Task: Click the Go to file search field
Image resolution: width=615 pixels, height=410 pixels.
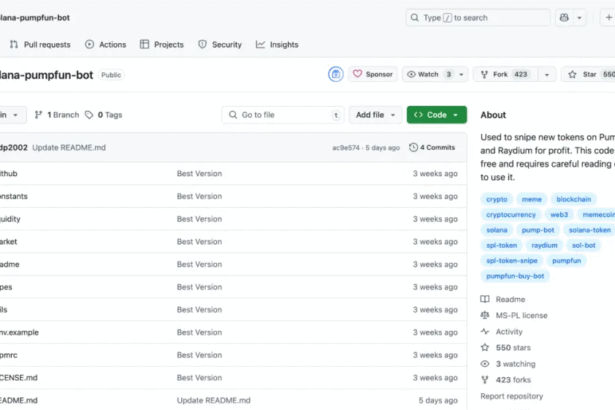Action: (283, 115)
